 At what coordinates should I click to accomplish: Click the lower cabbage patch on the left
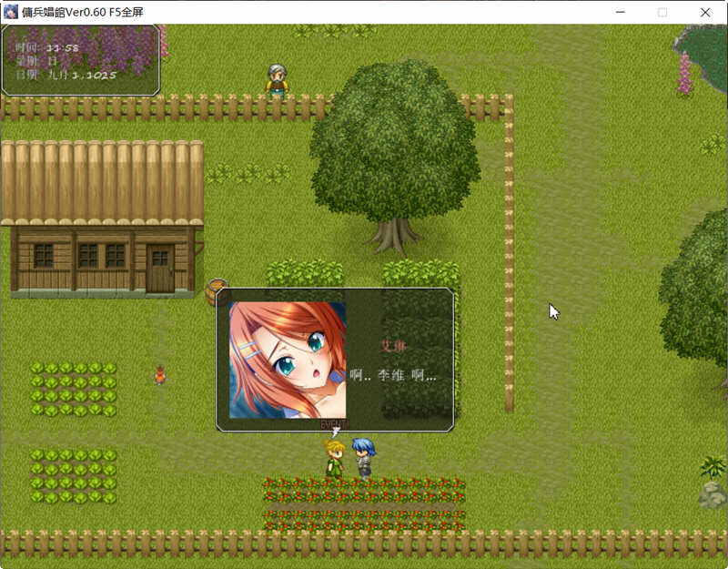73,474
